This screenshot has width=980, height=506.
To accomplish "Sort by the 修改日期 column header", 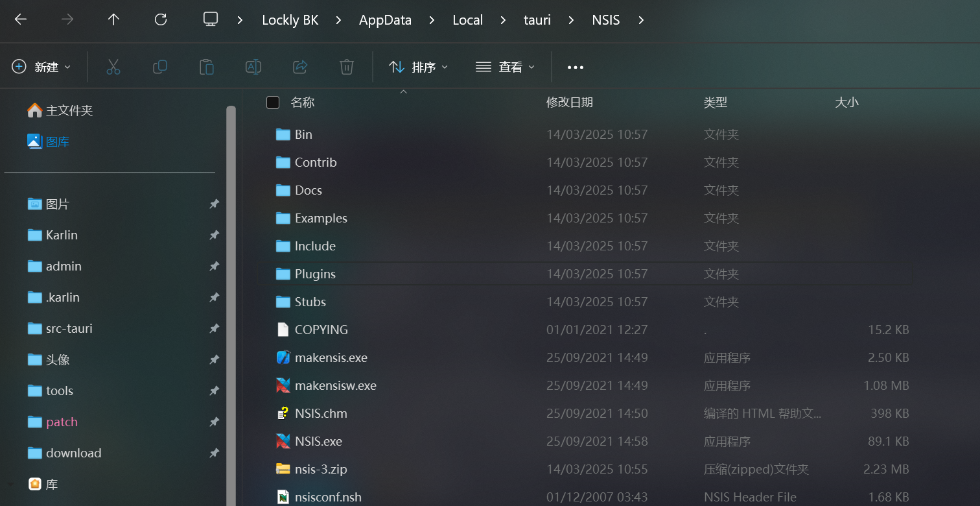I will [570, 102].
